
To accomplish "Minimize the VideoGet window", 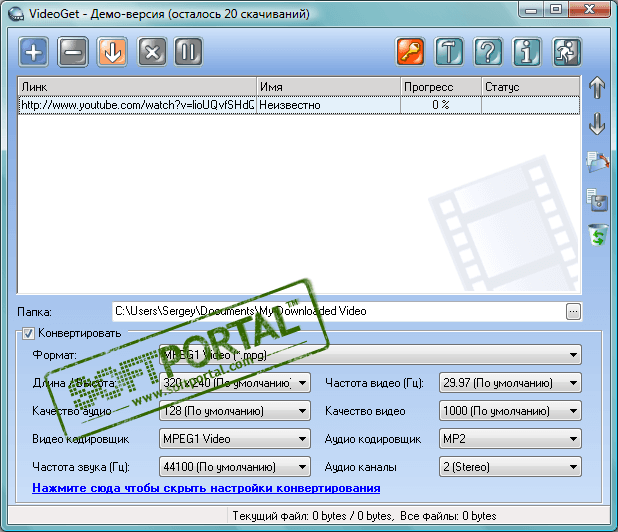I will point(532,9).
